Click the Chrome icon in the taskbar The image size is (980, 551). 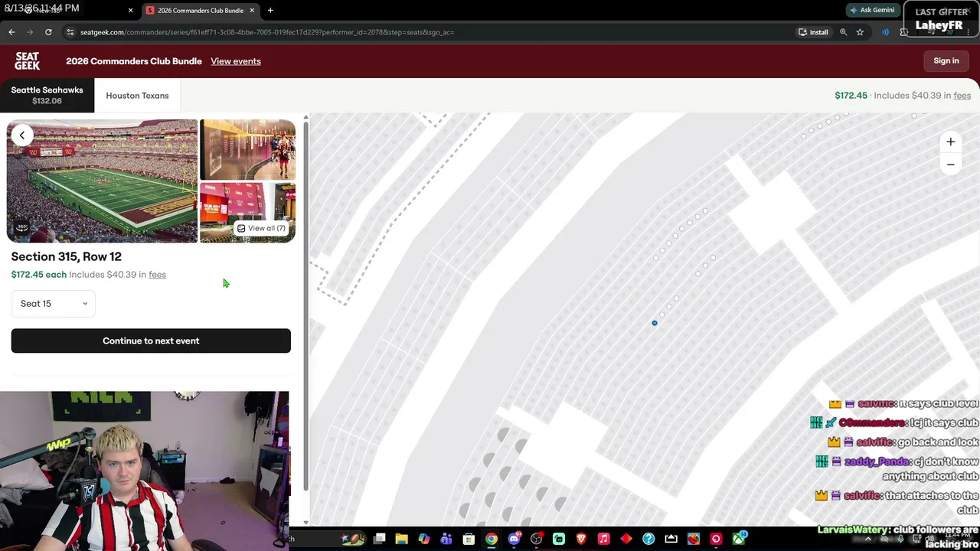click(491, 539)
